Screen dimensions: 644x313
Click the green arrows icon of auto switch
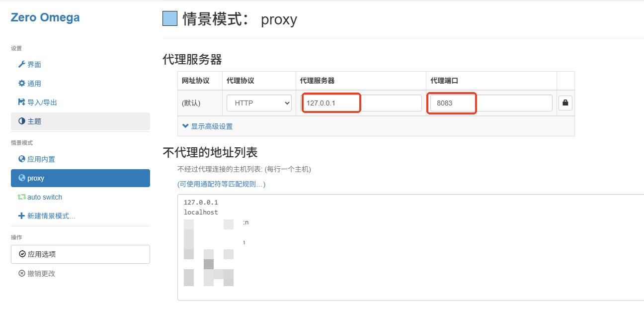[21, 197]
